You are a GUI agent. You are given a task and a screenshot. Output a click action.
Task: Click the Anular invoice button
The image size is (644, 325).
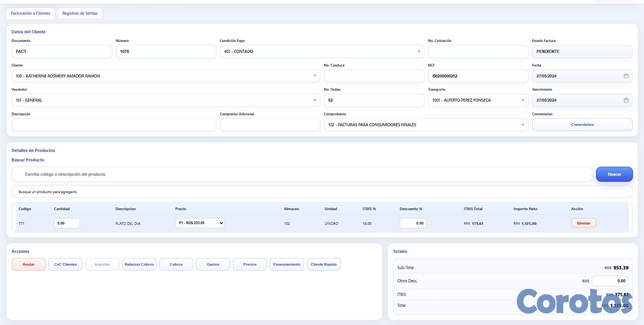tap(29, 265)
